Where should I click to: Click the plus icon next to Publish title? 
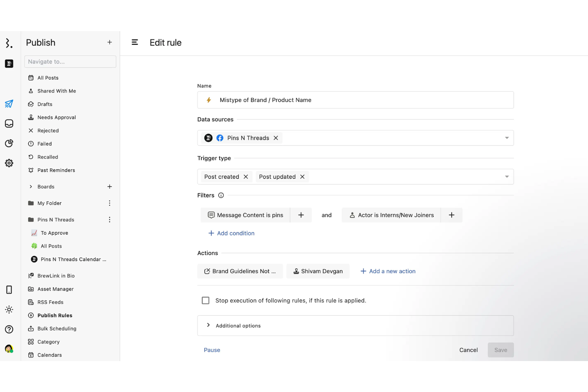[110, 42]
